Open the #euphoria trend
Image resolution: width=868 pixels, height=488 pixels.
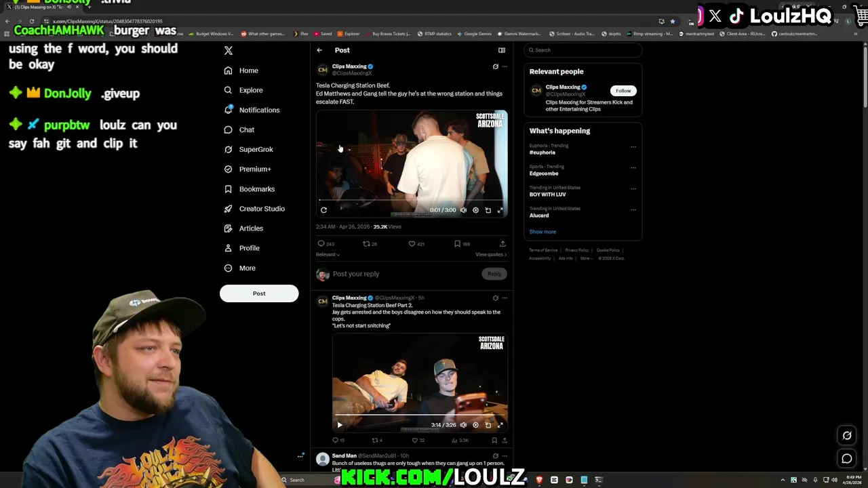[x=542, y=152]
